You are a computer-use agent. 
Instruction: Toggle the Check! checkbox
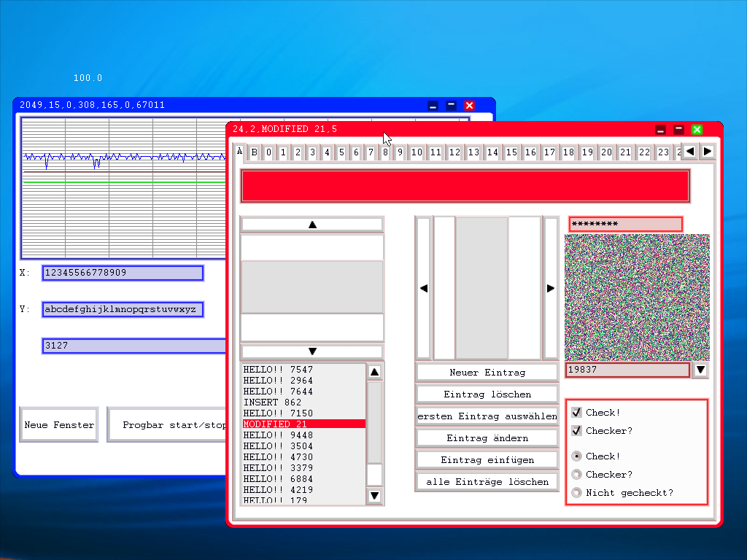click(576, 413)
